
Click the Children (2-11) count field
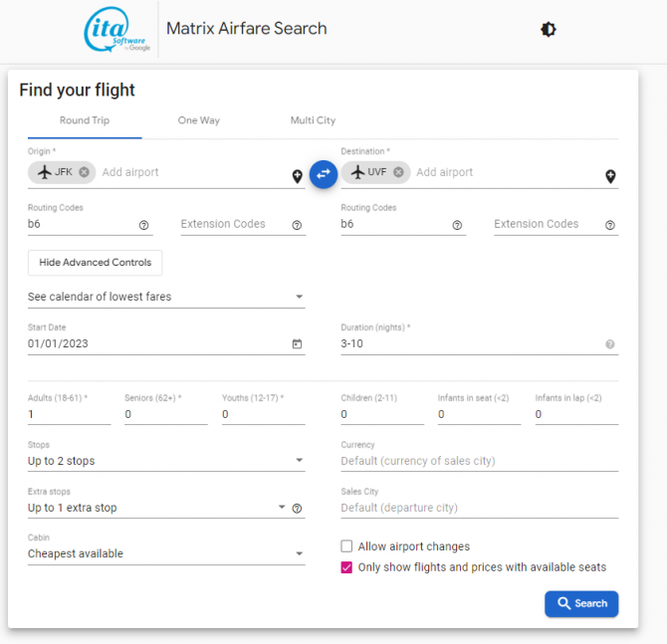(382, 414)
